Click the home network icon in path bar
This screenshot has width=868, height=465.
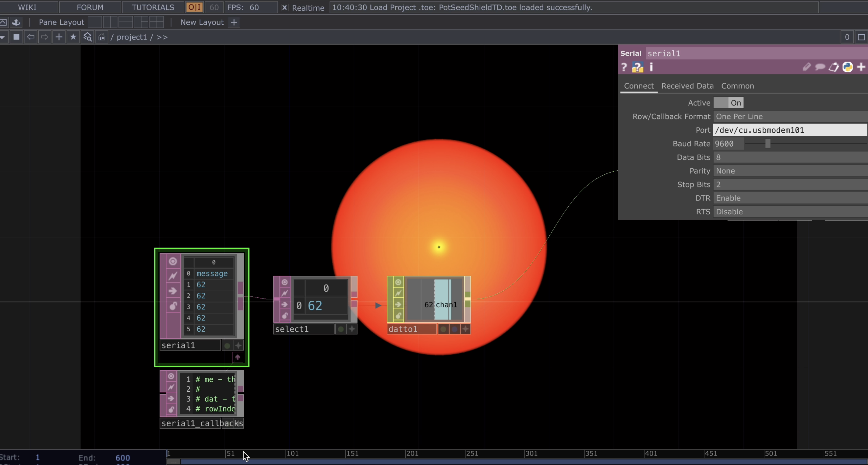[x=101, y=37]
